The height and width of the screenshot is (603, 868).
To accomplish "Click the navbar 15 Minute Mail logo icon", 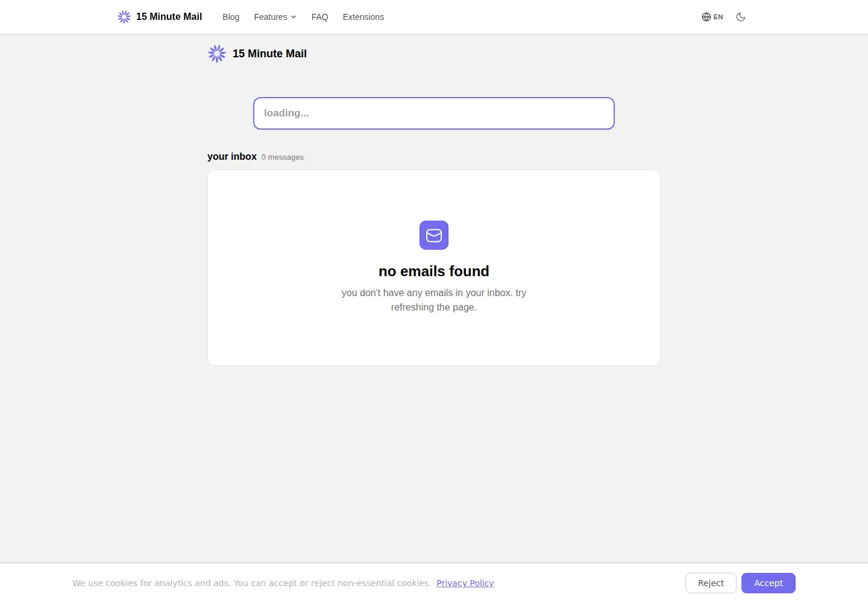I will coord(124,17).
